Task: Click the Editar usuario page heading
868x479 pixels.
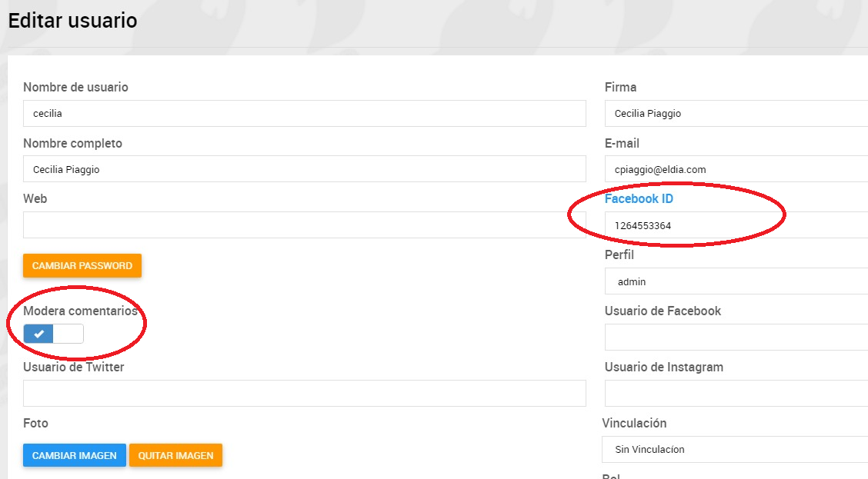Action: [x=72, y=21]
